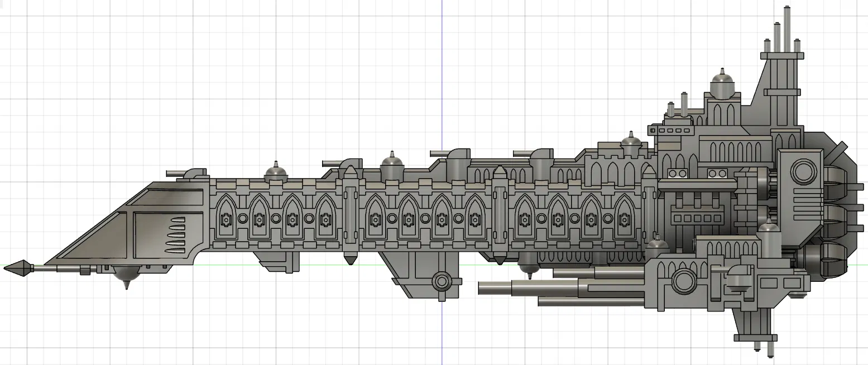Select the diamond-shaped prow lance tip
This screenshot has width=868, height=365.
click(x=18, y=268)
